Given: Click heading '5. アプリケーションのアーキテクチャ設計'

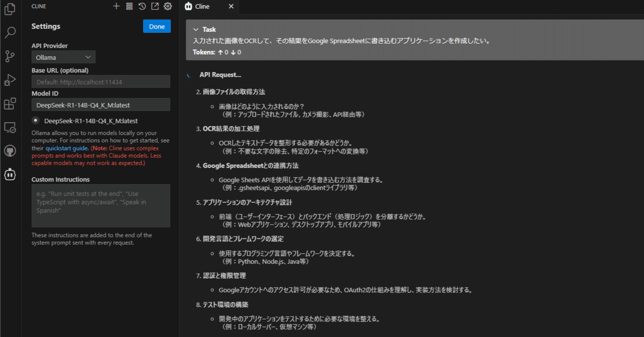Looking at the screenshot, I should [x=244, y=202].
